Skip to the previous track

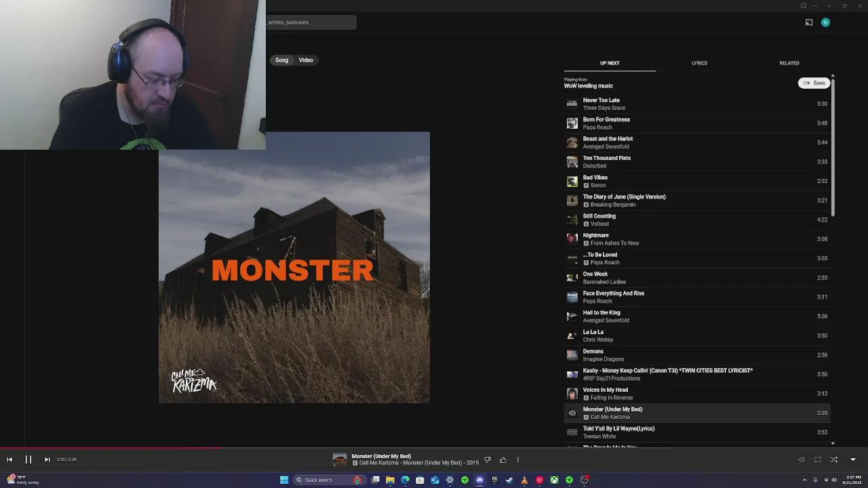[9, 460]
